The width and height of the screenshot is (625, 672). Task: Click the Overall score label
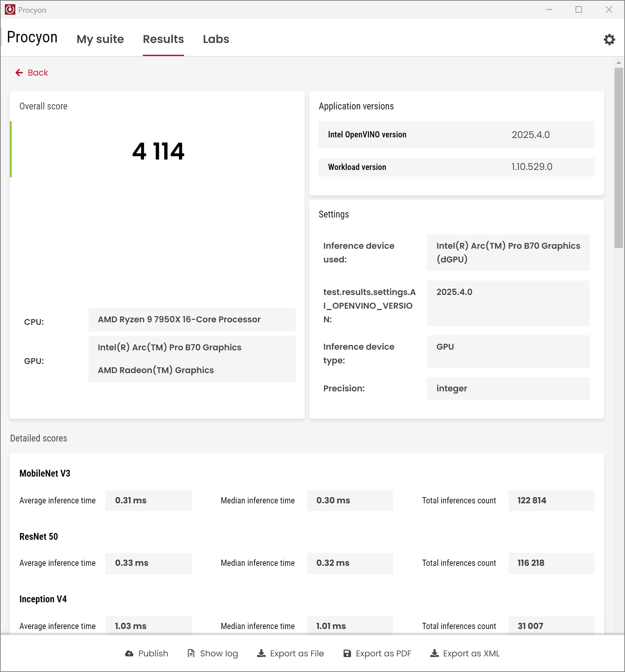43,106
